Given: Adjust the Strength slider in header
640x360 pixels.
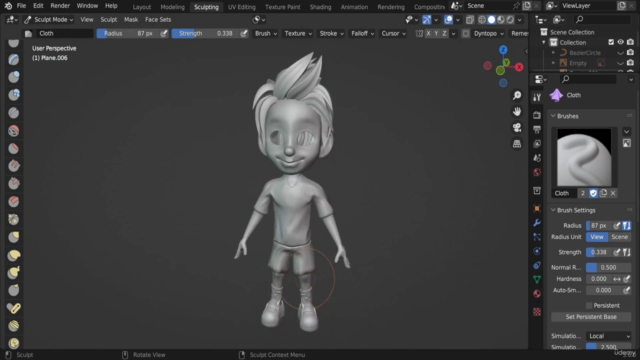Looking at the screenshot, I should (x=205, y=33).
